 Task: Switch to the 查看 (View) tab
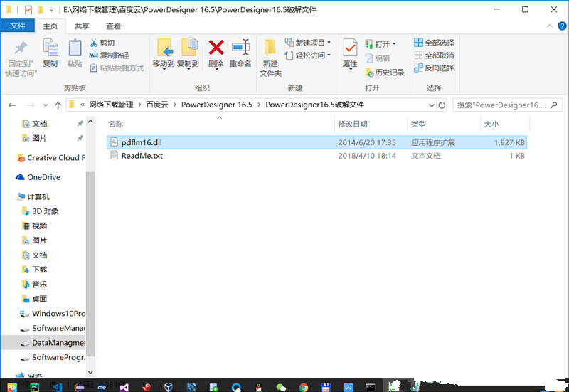coord(113,26)
